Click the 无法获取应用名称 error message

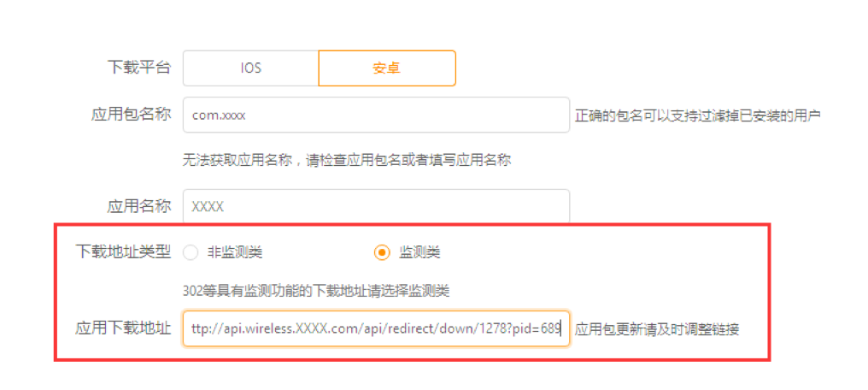347,161
